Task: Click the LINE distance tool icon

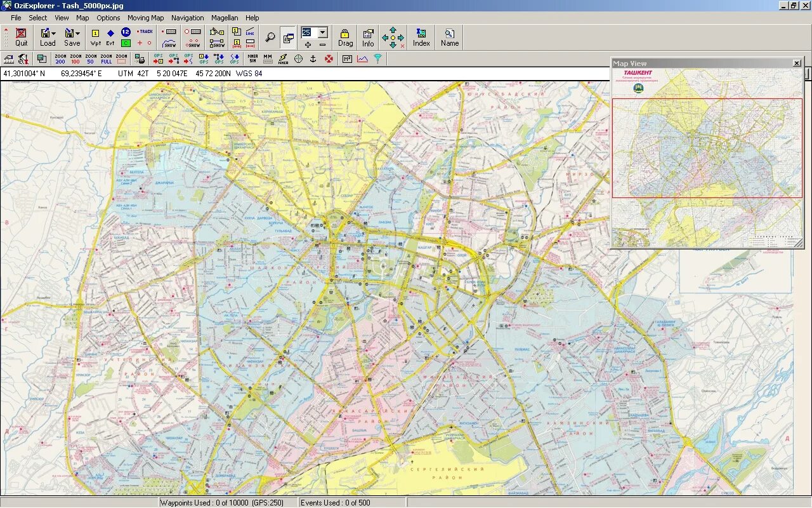Action: coord(250,32)
